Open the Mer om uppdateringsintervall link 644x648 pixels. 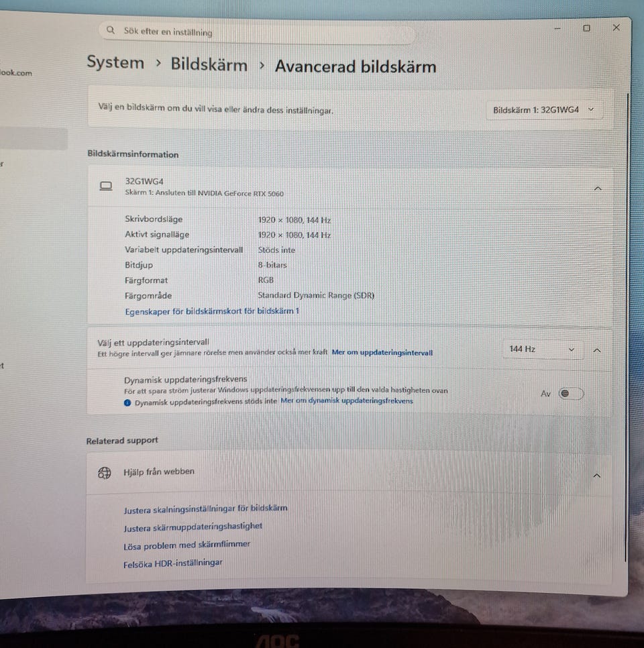(382, 353)
